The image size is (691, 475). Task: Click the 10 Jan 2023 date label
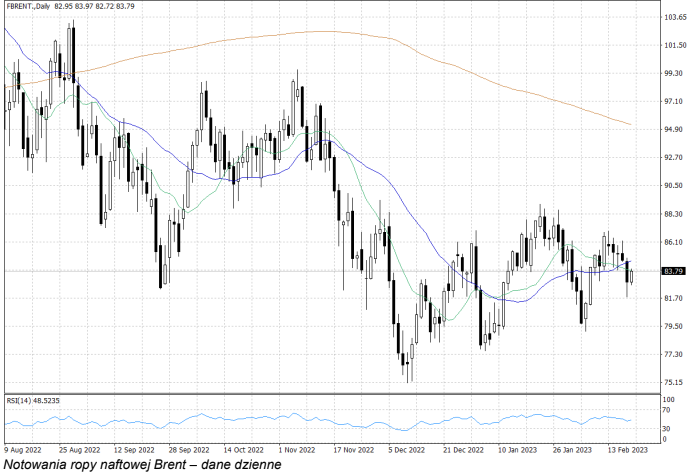pos(517,450)
